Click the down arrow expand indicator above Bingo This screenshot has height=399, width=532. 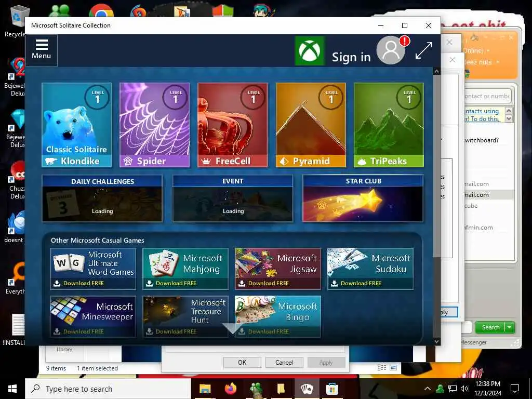(233, 328)
